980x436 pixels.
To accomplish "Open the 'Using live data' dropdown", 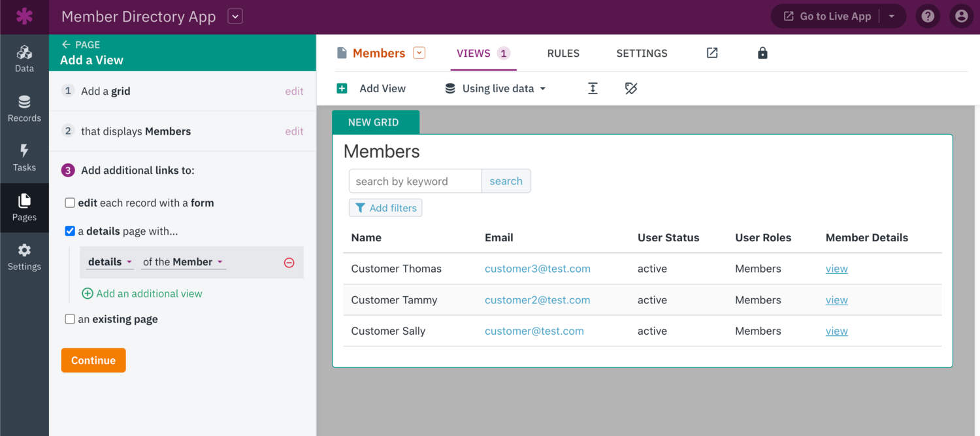I will (495, 88).
